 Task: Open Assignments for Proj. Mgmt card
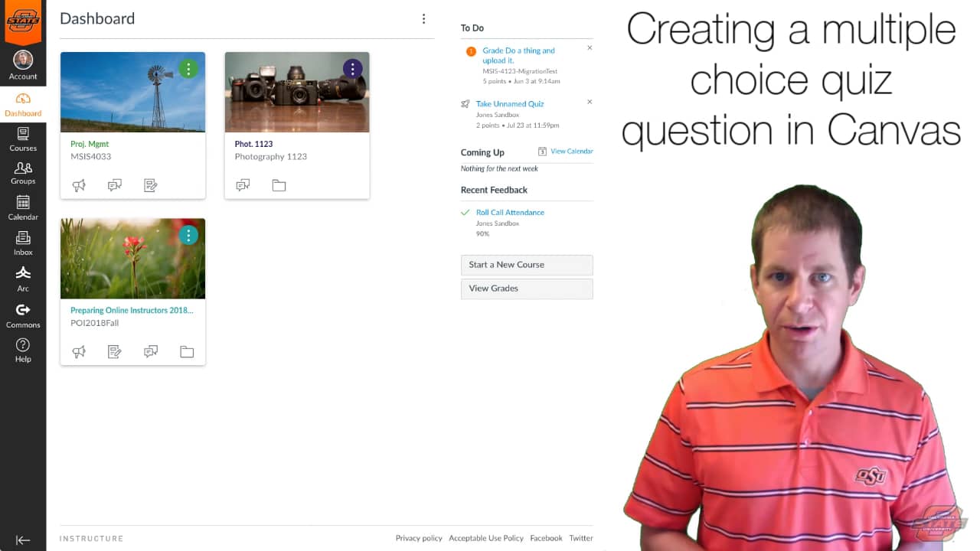pos(151,185)
